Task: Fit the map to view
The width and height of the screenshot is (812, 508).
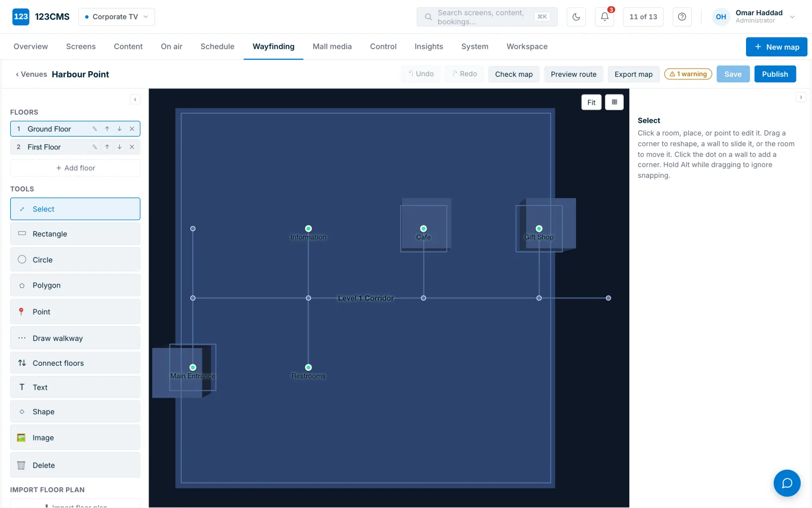Action: click(x=591, y=102)
